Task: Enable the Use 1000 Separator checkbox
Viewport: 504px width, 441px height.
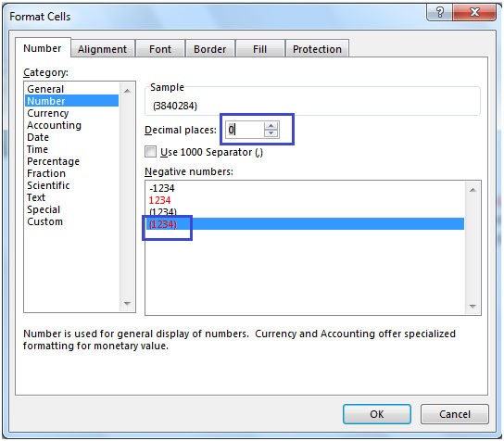Action: pyautogui.click(x=150, y=152)
